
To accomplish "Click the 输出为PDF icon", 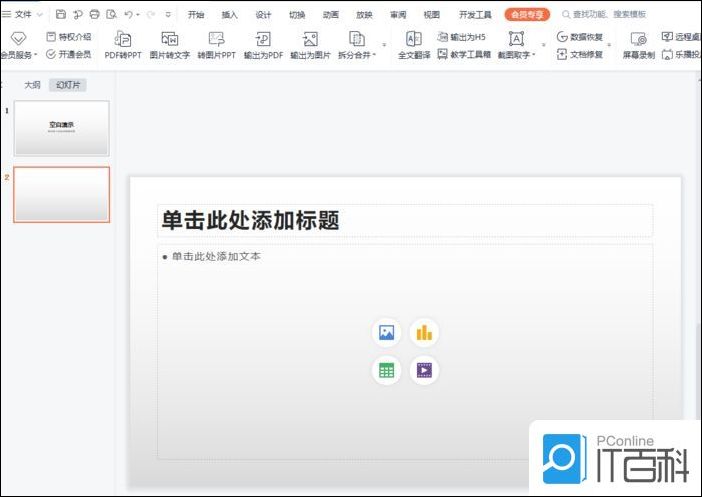I will click(263, 39).
